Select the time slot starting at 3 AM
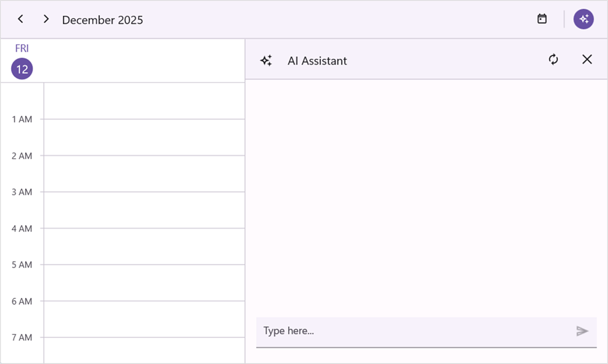 click(x=144, y=210)
